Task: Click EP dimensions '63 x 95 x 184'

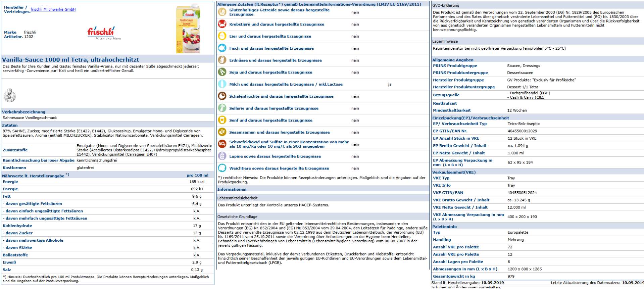Action: click(x=520, y=162)
